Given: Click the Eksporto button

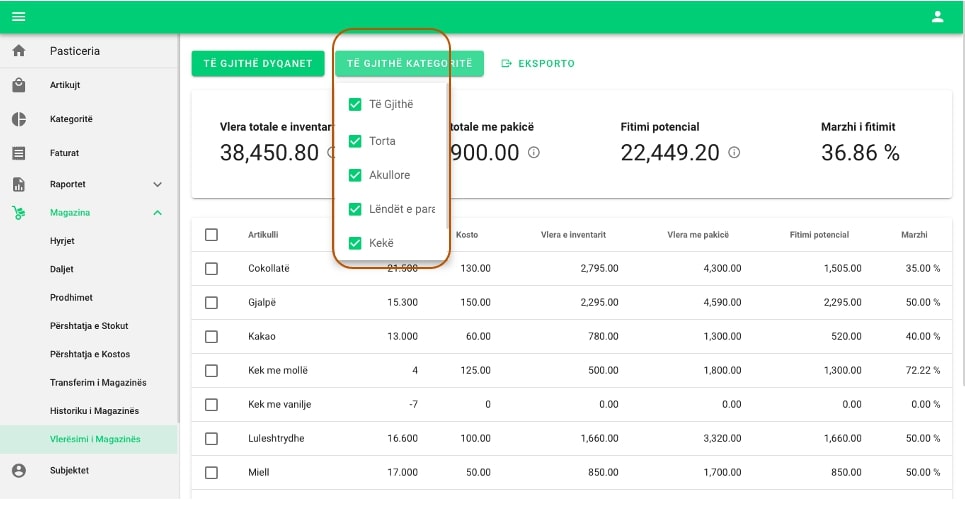Looking at the screenshot, I should point(538,64).
